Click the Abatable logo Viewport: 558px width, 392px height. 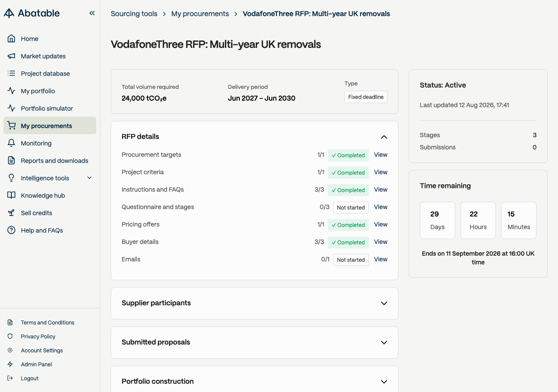tap(32, 13)
